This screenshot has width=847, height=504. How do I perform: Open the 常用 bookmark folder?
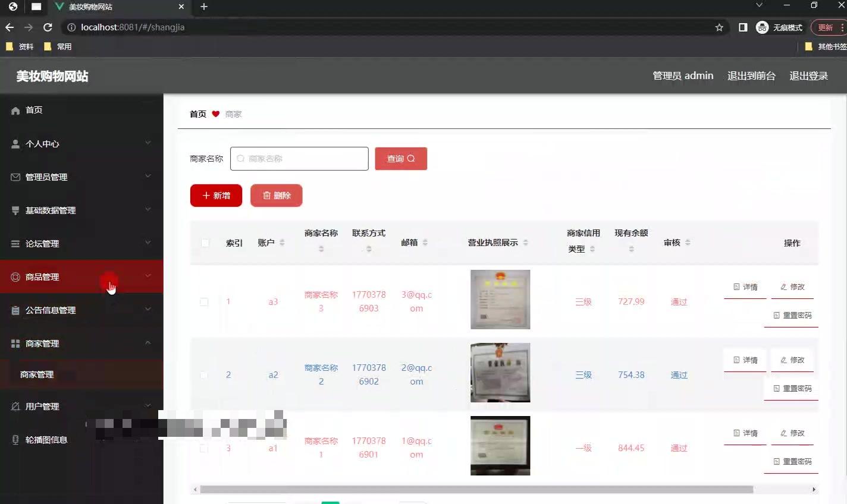click(x=58, y=46)
